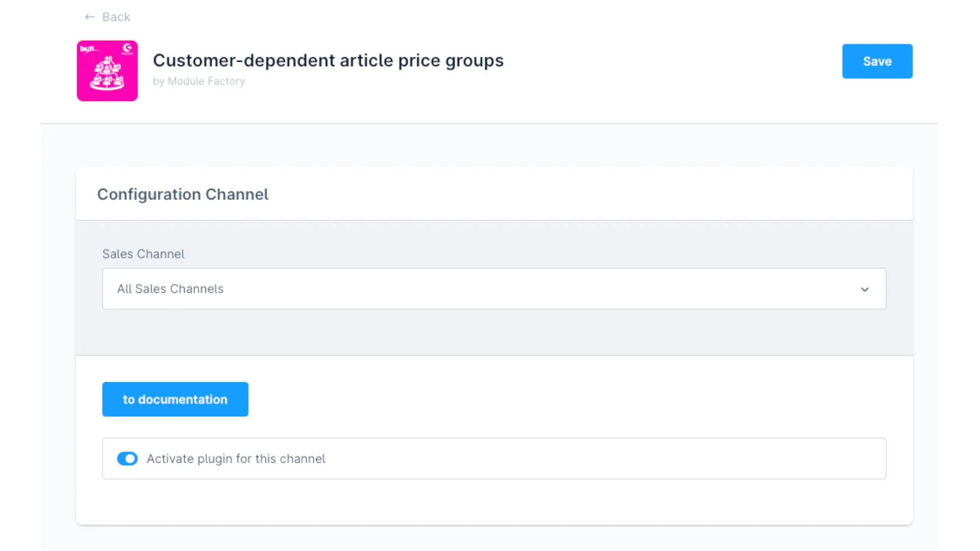Disable the Activate plugin toggle switch
Image resolution: width=980 pixels, height=551 pixels.
127,459
